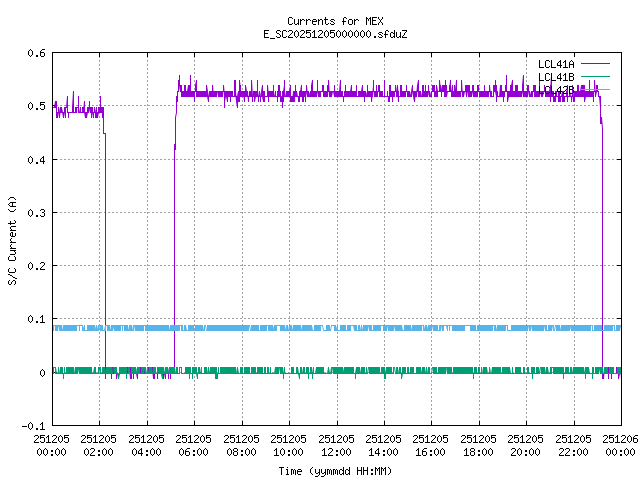Image resolution: width=640 pixels, height=480 pixels.
Task: Click the E_SC20251205000000.sfduZ filename subtitle
Action: tap(335, 34)
